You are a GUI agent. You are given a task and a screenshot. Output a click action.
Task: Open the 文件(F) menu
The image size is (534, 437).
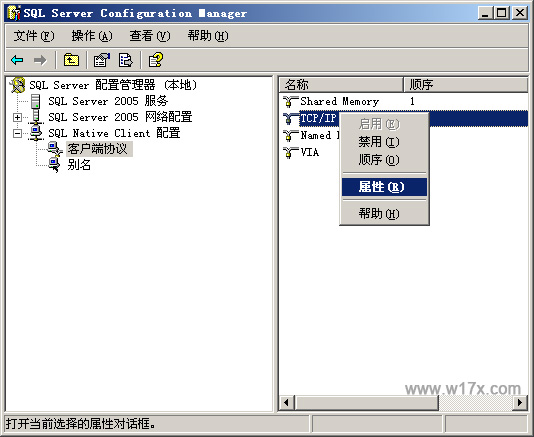tap(34, 36)
